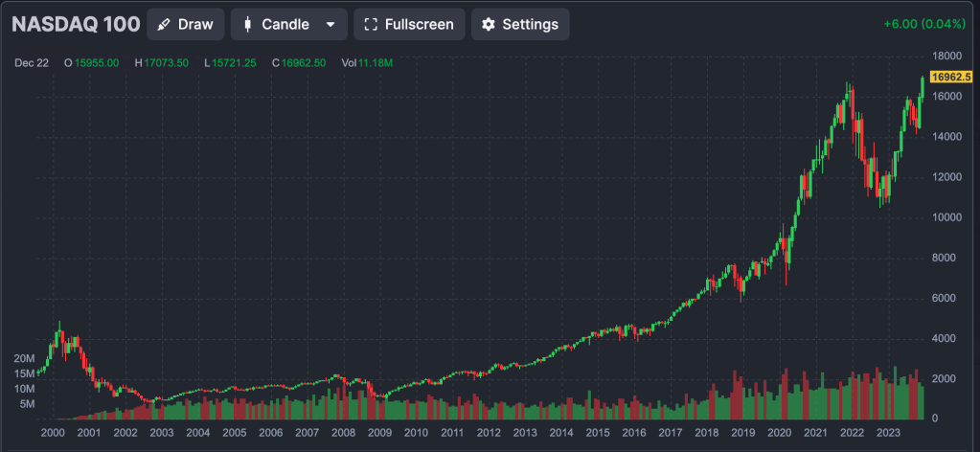Click the 20M volume axis label

click(25, 357)
